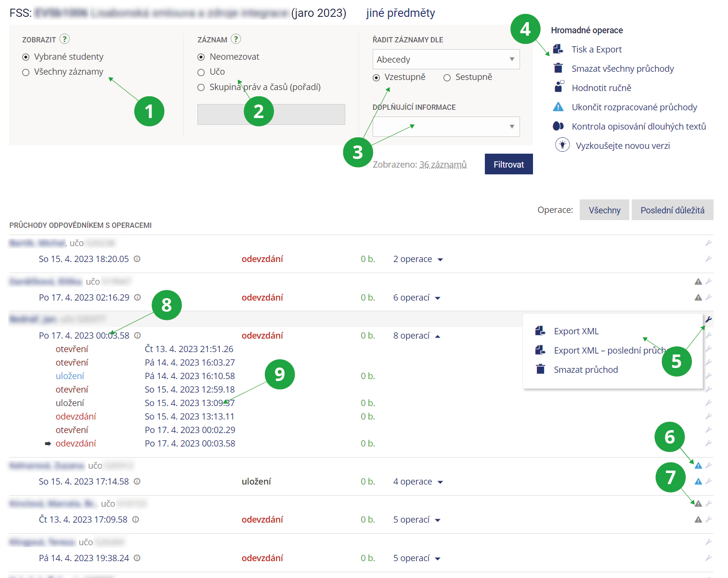Click warning icon beside Ukončit rozpracované průchody
Screen dimensions: 728x578
558,107
